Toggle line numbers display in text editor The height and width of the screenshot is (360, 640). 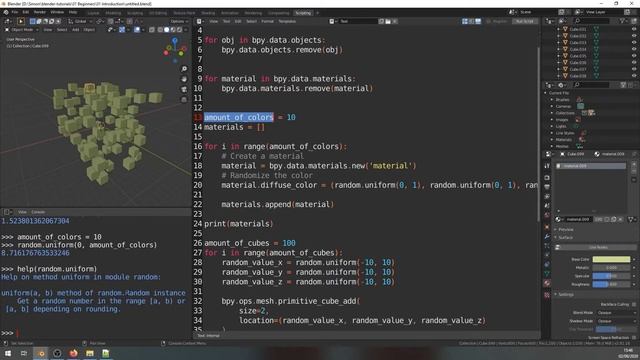click(465, 21)
